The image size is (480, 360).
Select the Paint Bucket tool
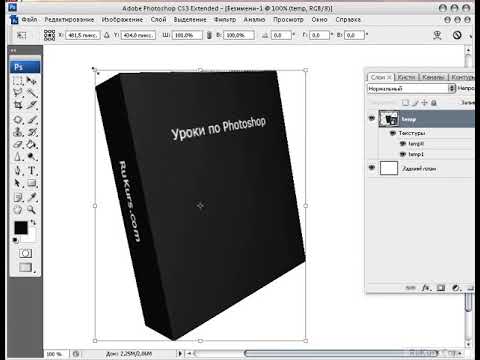[32, 145]
